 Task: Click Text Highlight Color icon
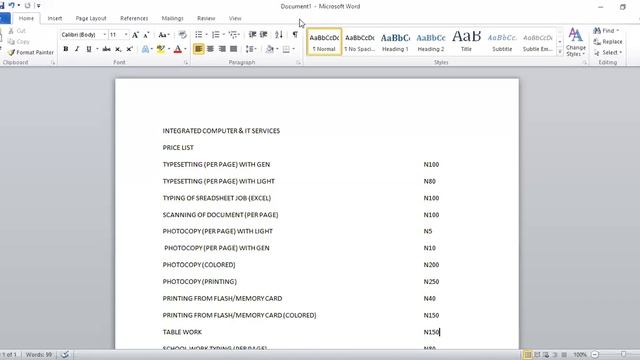tap(161, 49)
